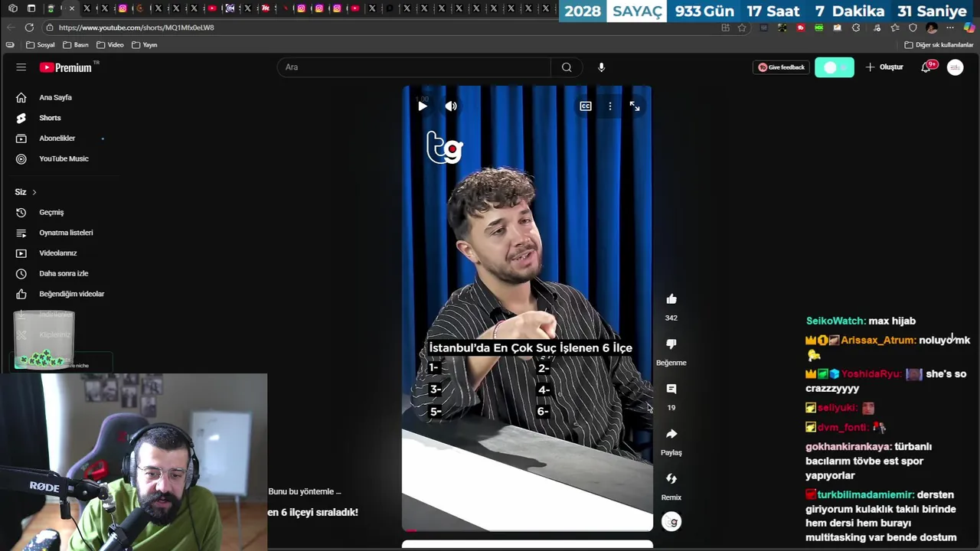980x551 pixels.
Task: Open Ana Sayfa in sidebar
Action: [55, 97]
